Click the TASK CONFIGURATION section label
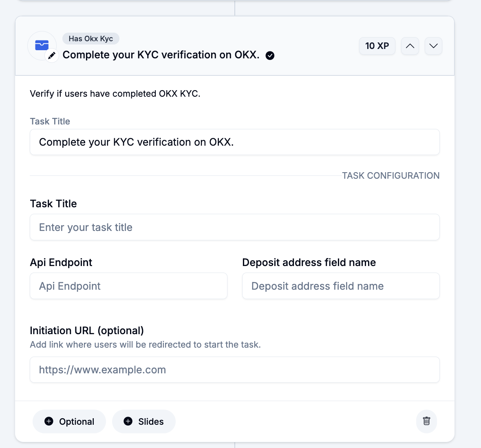This screenshot has height=448, width=481. [x=391, y=176]
